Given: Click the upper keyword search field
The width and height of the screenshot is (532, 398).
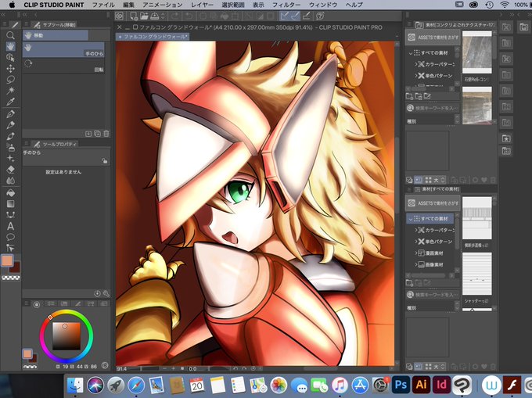Looking at the screenshot, I should click(433, 108).
